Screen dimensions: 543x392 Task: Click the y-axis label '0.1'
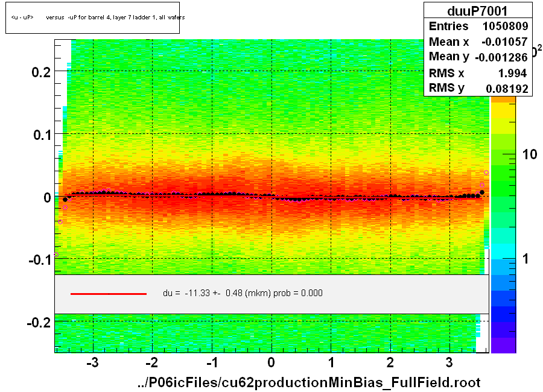click(x=42, y=134)
